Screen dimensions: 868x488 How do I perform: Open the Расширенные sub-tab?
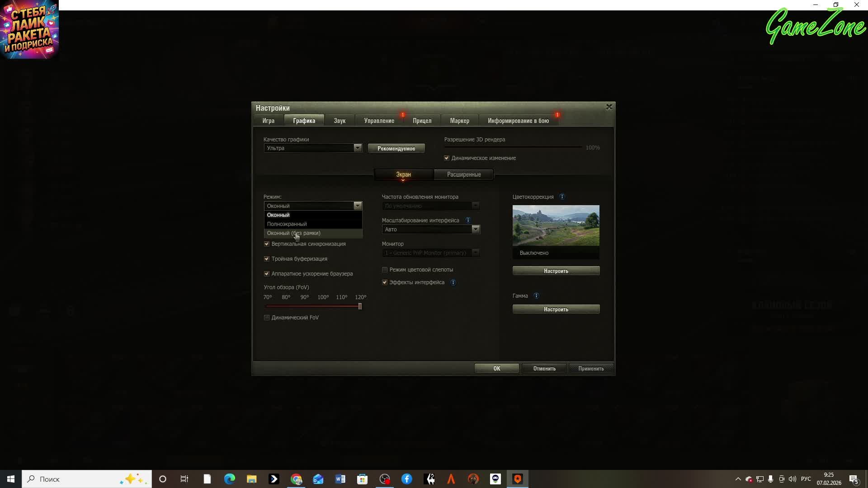click(464, 174)
